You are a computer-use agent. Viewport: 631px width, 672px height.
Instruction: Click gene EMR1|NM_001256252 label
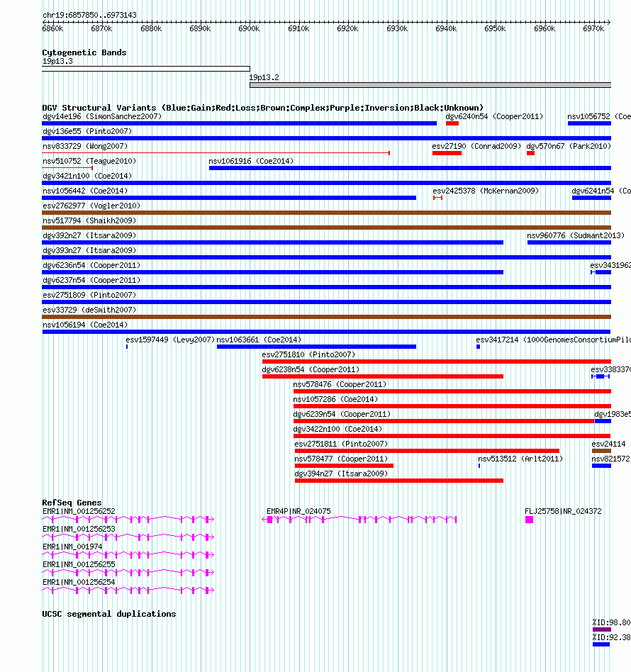79,512
